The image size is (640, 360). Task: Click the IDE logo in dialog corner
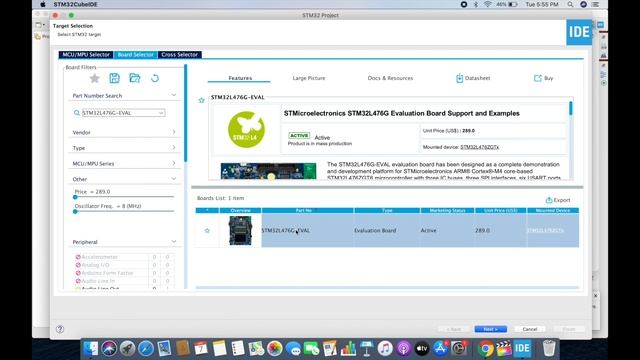579,32
